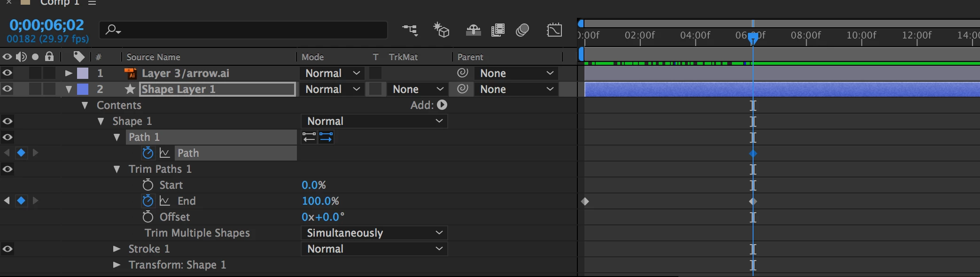Click the End value 100.0%
Screen dimensions: 980x277
click(320, 201)
